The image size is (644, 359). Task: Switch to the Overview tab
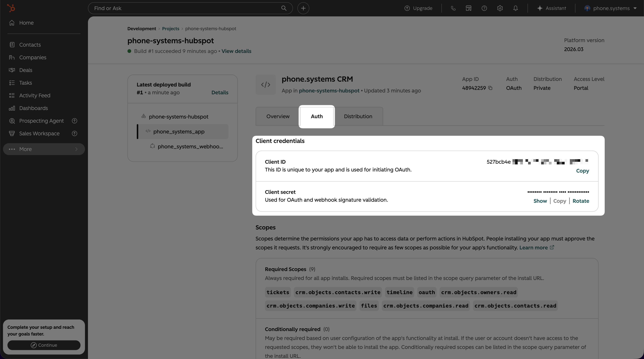[278, 116]
